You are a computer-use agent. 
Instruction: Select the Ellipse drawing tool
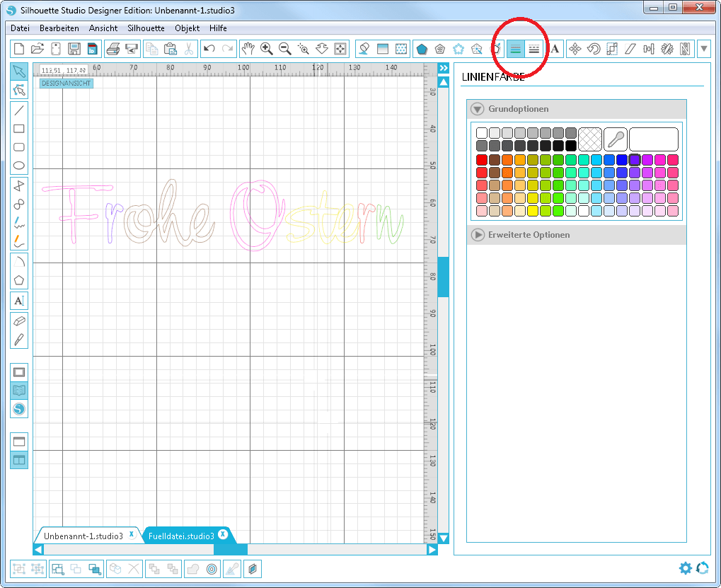pos(18,165)
